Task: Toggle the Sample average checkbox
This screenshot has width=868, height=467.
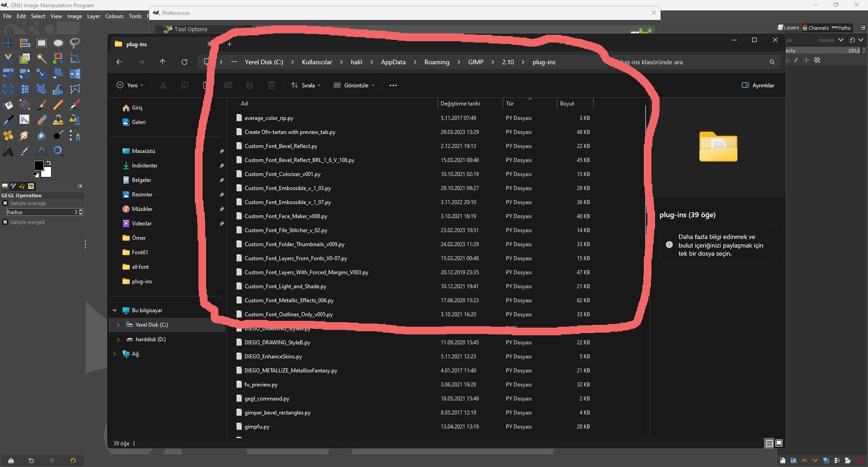Action: [5, 203]
